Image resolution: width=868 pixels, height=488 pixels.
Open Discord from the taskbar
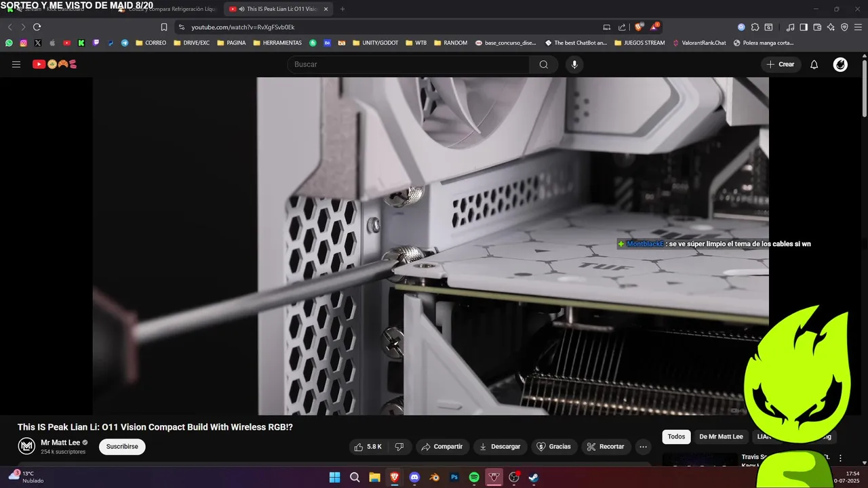point(414,477)
